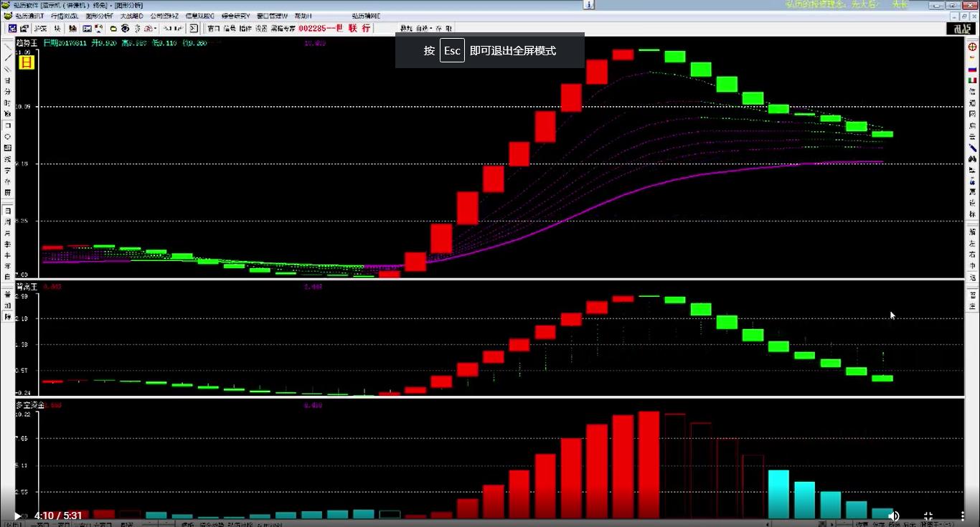Click the yellow 日 daily period icon
The width and height of the screenshot is (980, 527).
coord(26,62)
